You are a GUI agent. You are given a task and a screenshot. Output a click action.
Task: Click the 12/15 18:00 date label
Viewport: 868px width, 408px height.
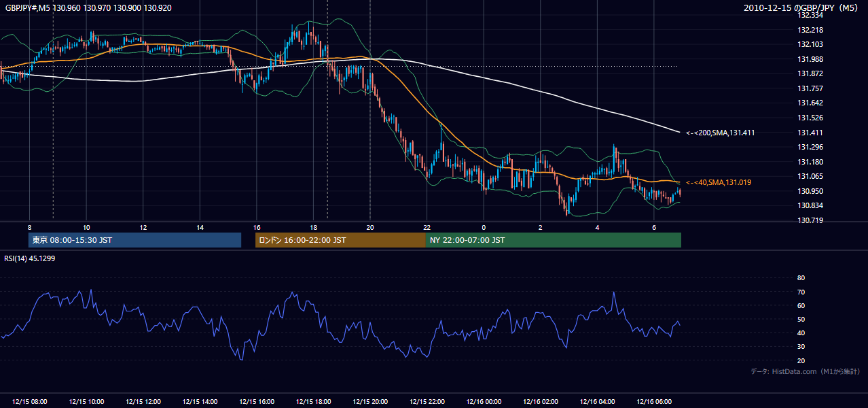pyautogui.click(x=313, y=402)
